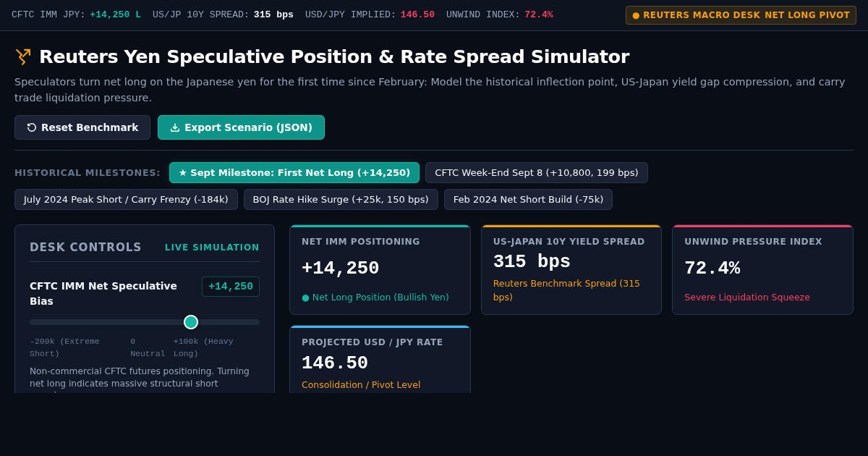868x456 pixels.
Task: Click the 72.4% unwind pressure value
Action: [x=712, y=269]
